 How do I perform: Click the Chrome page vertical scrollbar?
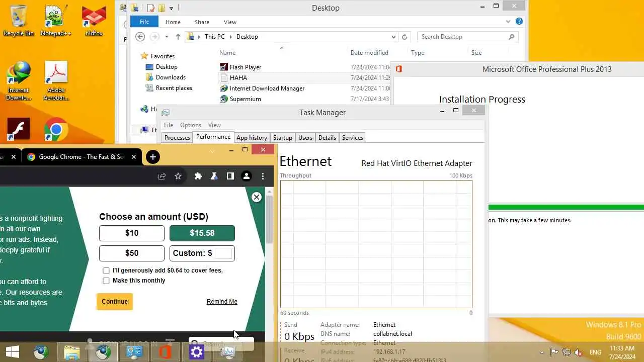270,219
